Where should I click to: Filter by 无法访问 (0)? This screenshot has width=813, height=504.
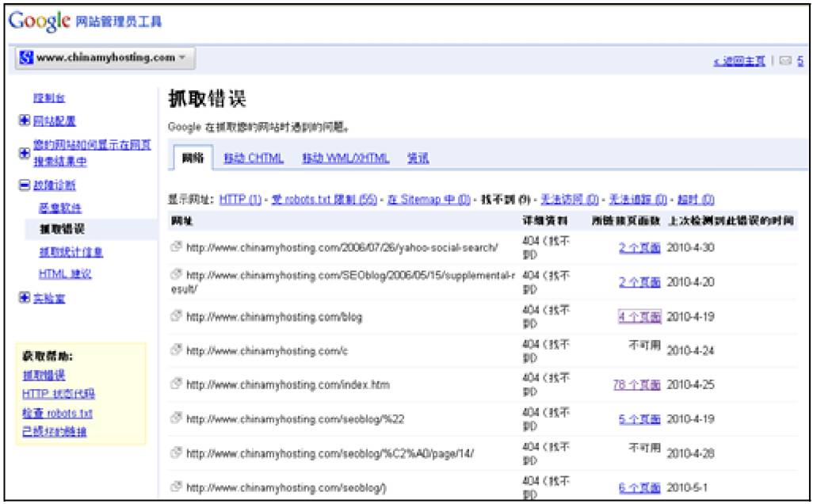tap(570, 199)
